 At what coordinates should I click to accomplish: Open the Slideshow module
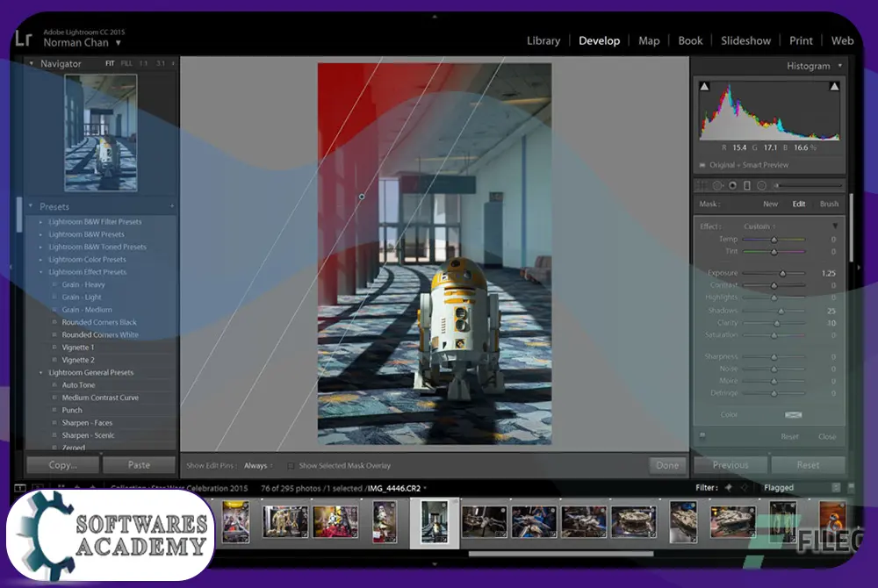[745, 41]
